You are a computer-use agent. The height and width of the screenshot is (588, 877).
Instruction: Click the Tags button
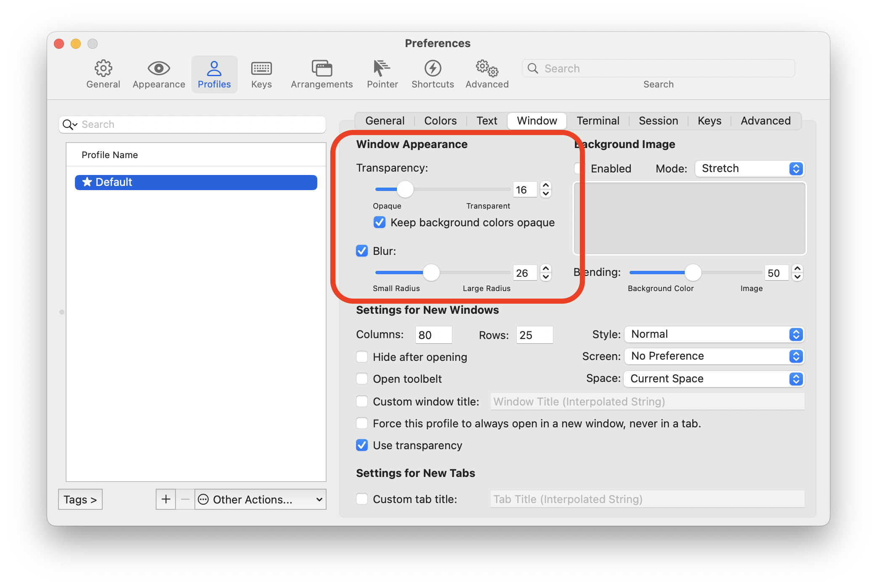click(x=80, y=499)
